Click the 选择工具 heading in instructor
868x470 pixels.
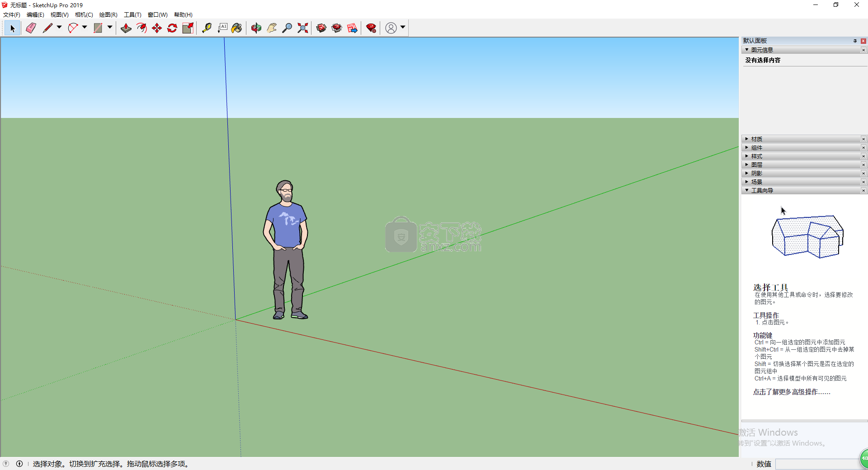[x=770, y=287]
